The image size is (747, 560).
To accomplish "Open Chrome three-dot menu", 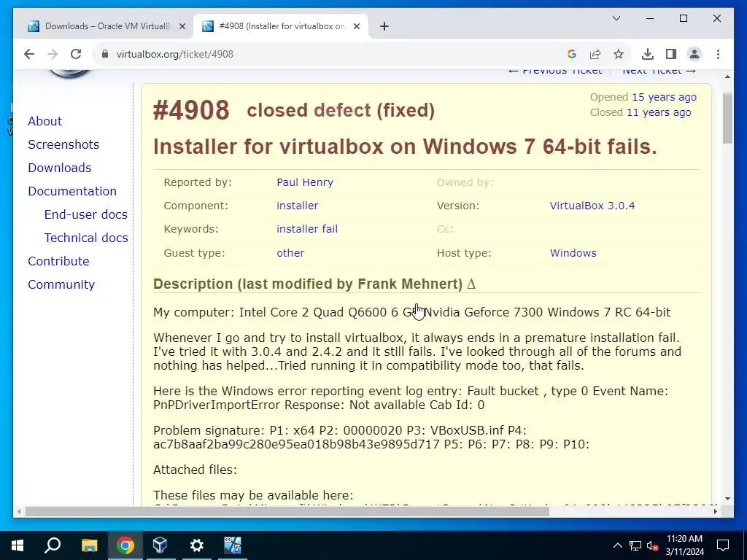I will pyautogui.click(x=718, y=54).
